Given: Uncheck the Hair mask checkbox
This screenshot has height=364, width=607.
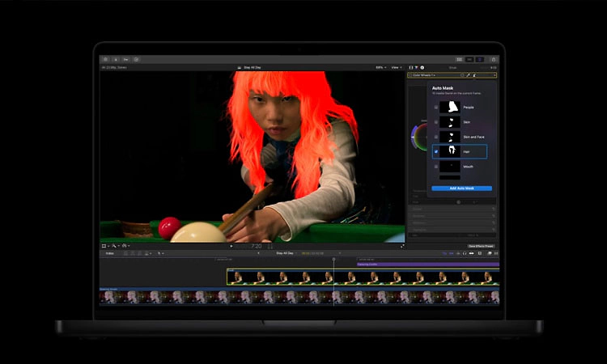Looking at the screenshot, I should pos(436,151).
